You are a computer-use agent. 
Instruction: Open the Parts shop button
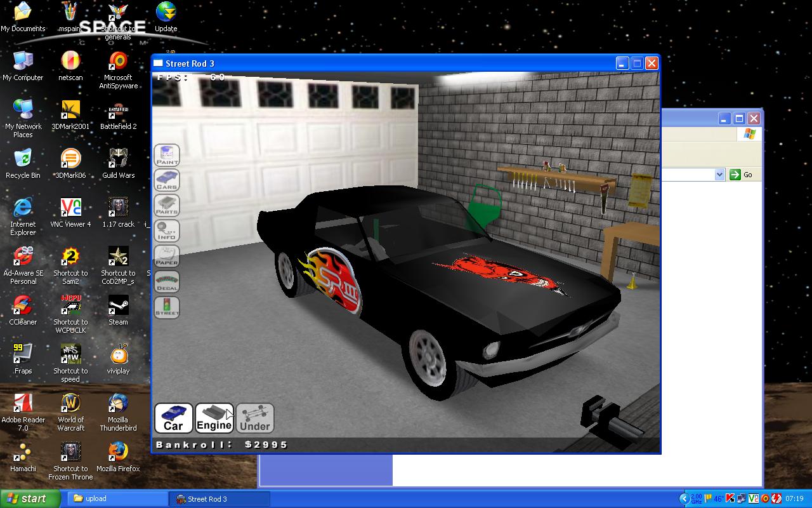(167, 206)
